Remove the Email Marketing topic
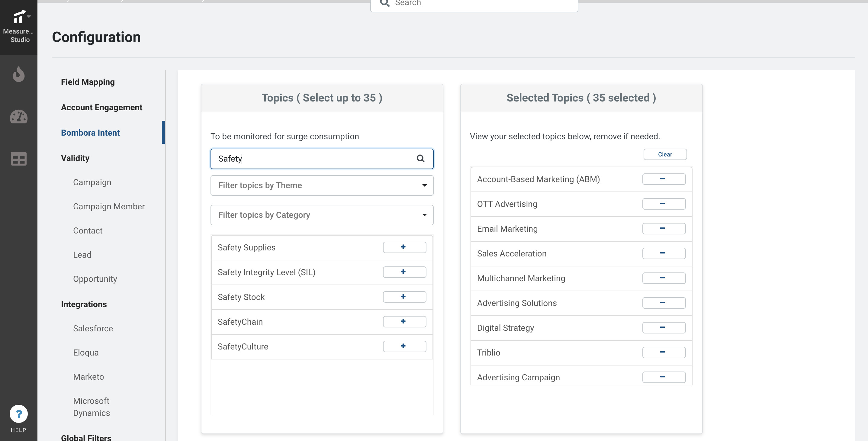The image size is (868, 441). point(664,228)
